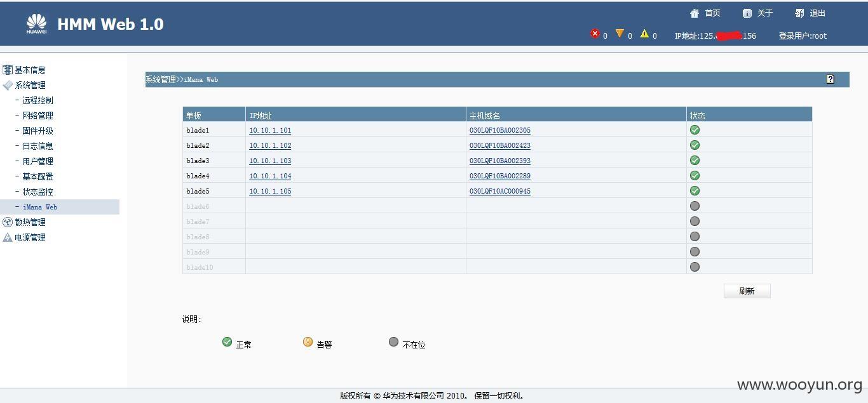Click the 登录用户:root text
Image resolution: width=868 pixels, height=403 pixels.
803,36
